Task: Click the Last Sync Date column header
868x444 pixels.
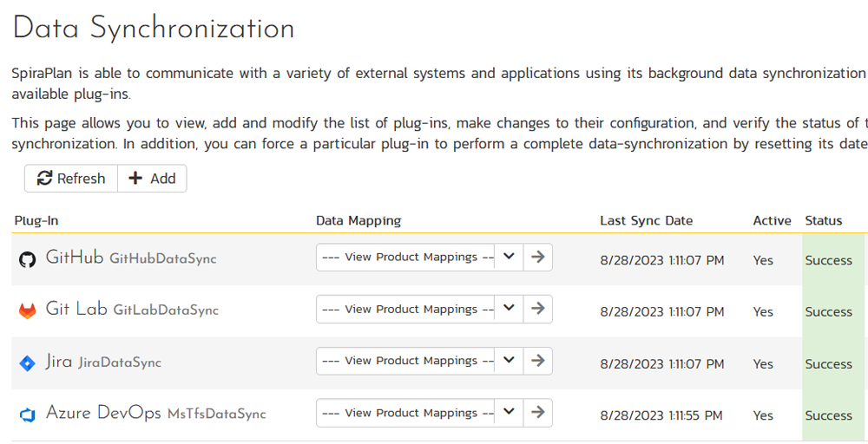Action: pyautogui.click(x=646, y=220)
